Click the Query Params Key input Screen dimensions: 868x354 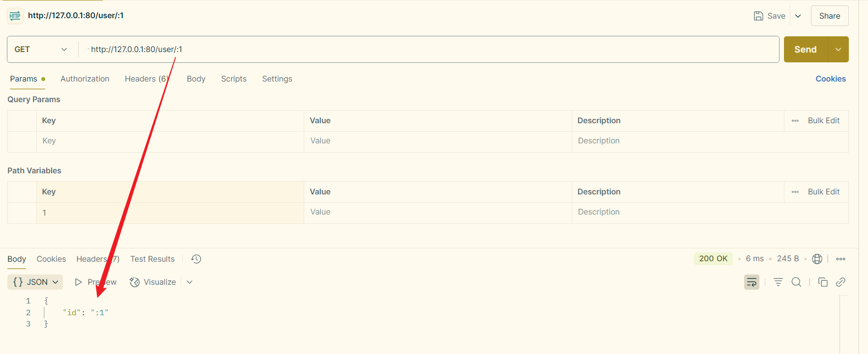170,141
